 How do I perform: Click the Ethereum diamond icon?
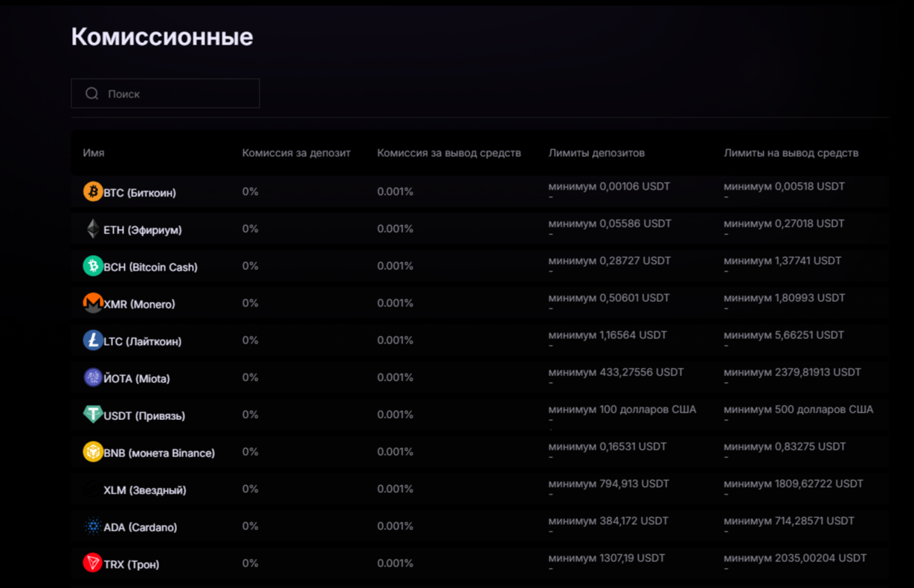(x=93, y=229)
